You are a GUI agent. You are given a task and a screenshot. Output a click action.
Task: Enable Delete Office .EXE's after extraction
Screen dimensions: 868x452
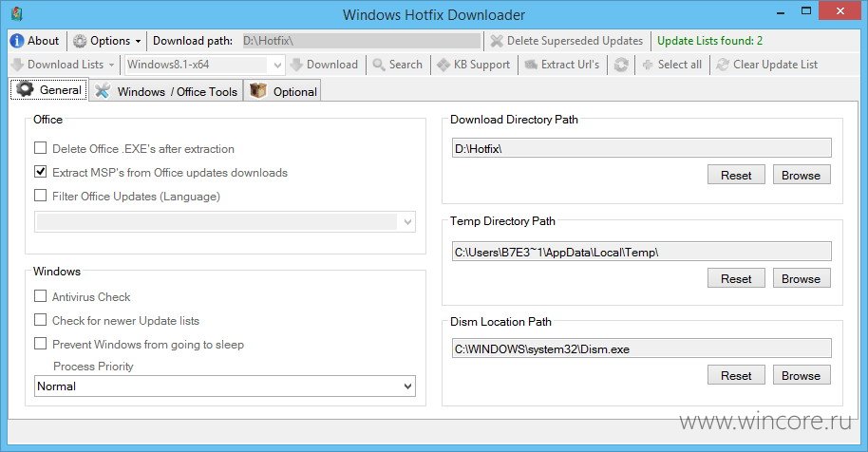41,148
